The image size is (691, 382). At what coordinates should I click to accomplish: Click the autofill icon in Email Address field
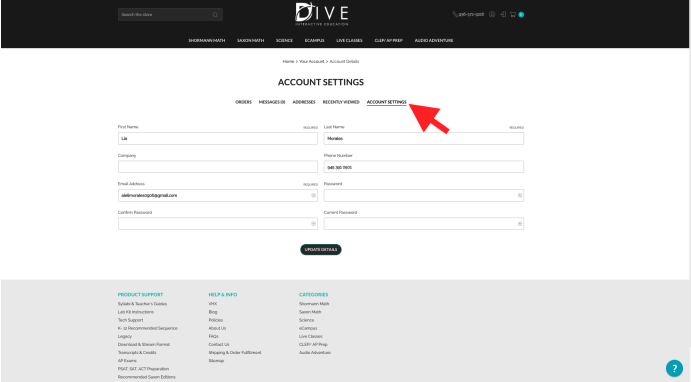(313, 195)
